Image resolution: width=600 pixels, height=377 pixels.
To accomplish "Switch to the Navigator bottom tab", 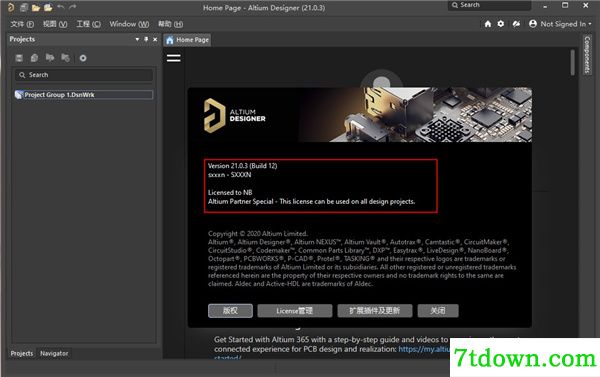I will point(54,353).
